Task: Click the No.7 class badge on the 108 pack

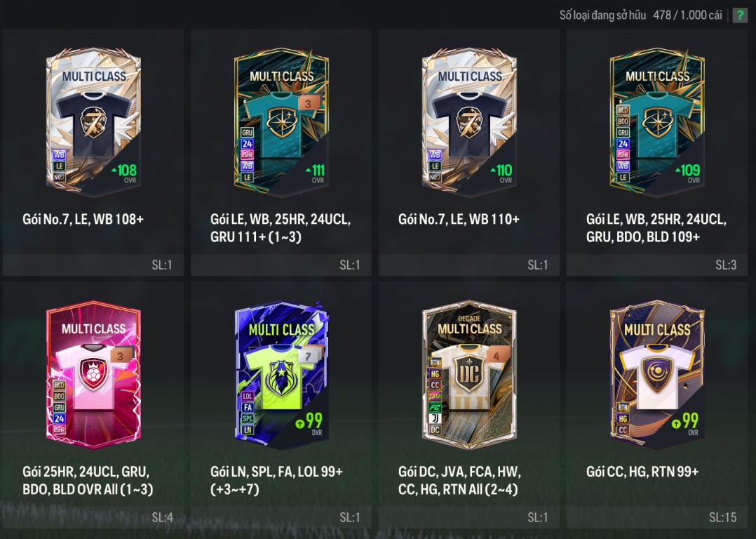Action: point(59,177)
